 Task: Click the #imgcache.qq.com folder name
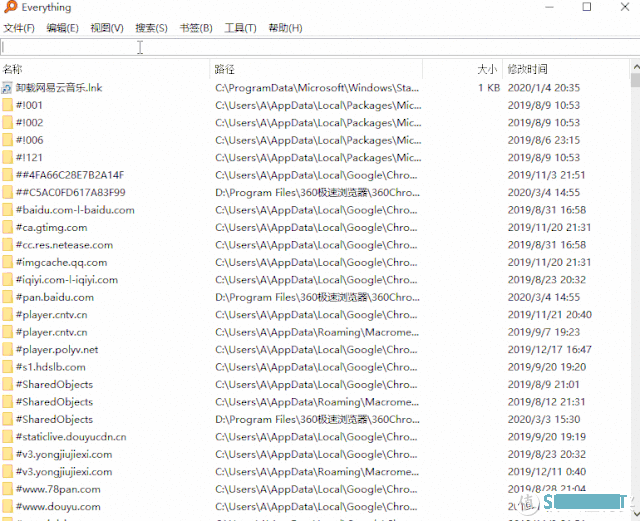[61, 262]
